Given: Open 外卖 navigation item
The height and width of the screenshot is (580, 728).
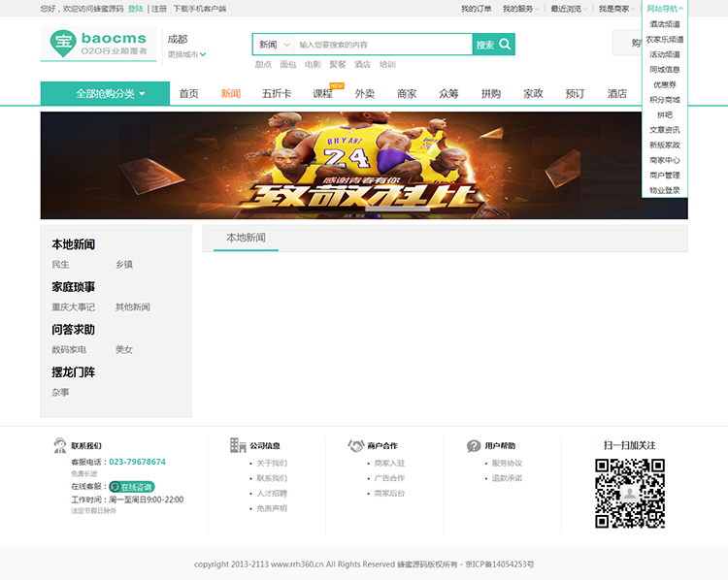Looking at the screenshot, I should tap(365, 94).
